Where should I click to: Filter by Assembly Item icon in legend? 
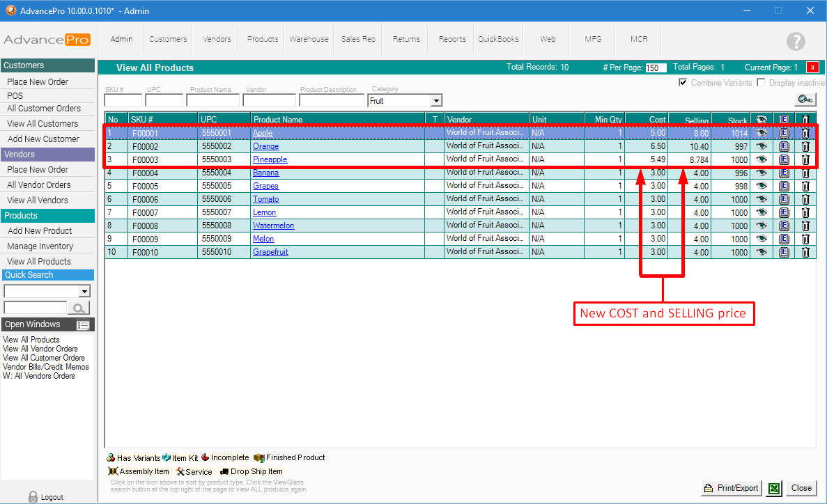(113, 471)
